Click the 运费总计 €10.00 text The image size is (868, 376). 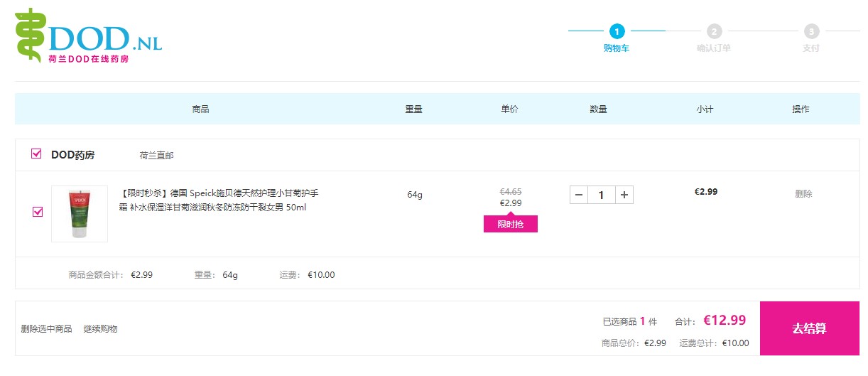pos(714,343)
